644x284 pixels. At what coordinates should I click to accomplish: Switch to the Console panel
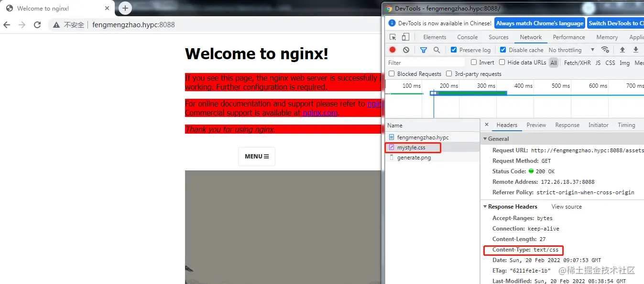point(467,37)
